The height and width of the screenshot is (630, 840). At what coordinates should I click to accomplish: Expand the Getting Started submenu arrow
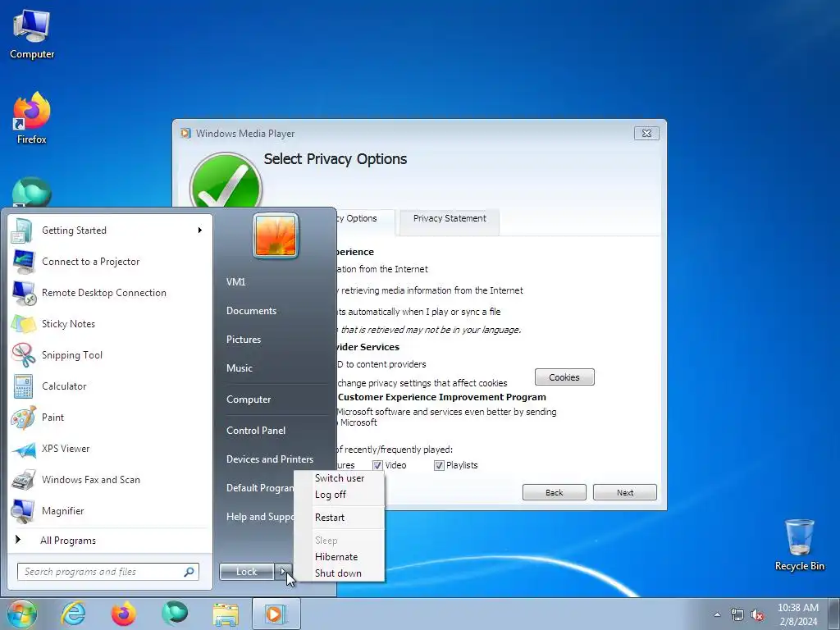pos(200,231)
